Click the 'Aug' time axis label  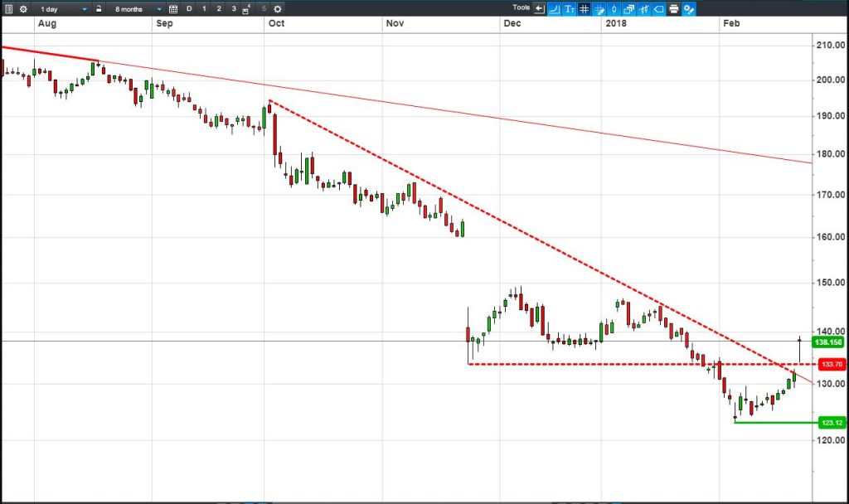tap(47, 23)
